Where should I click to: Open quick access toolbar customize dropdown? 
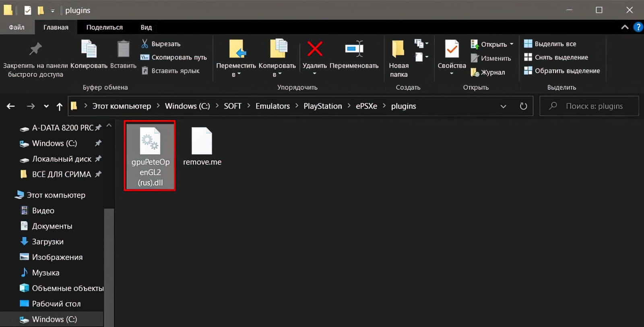coord(53,10)
